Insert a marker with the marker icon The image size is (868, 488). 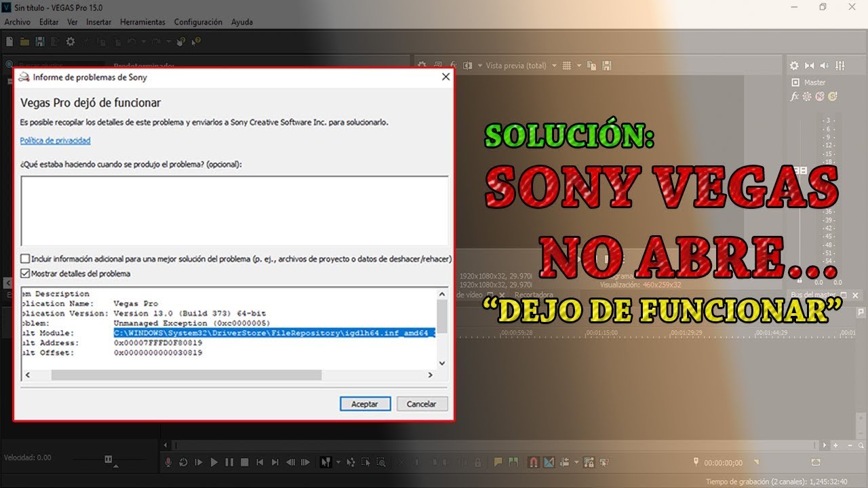pyautogui.click(x=498, y=462)
